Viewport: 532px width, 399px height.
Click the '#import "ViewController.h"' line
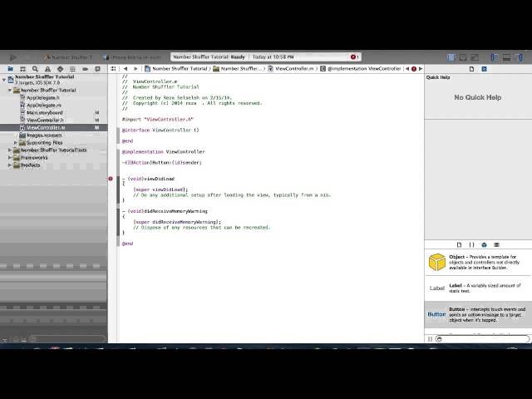[157, 120]
